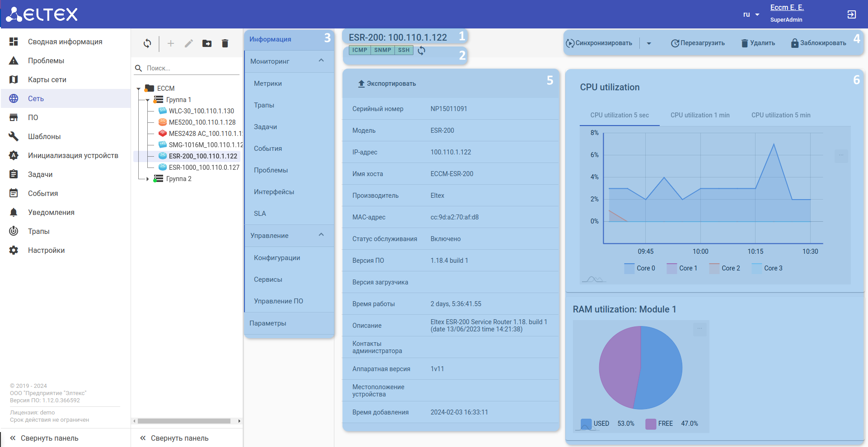The image size is (868, 447).
Task: Refresh the device tree
Action: coord(147,43)
